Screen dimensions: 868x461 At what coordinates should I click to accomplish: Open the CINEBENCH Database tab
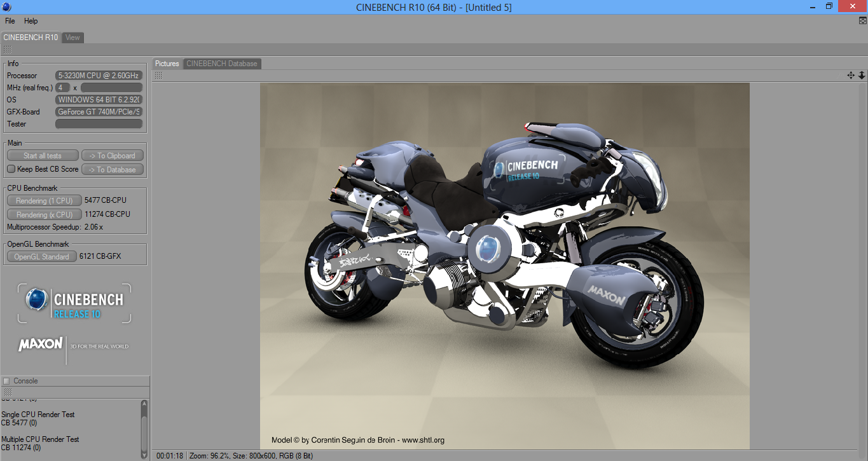tap(222, 64)
